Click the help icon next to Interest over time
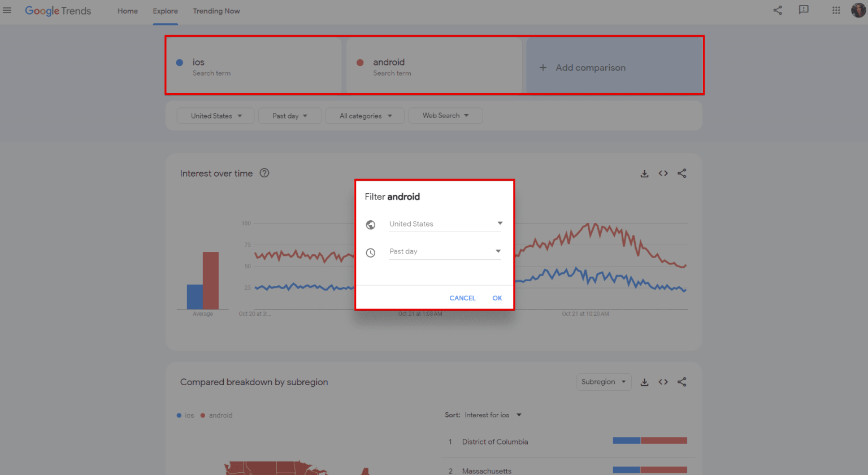 click(x=264, y=173)
